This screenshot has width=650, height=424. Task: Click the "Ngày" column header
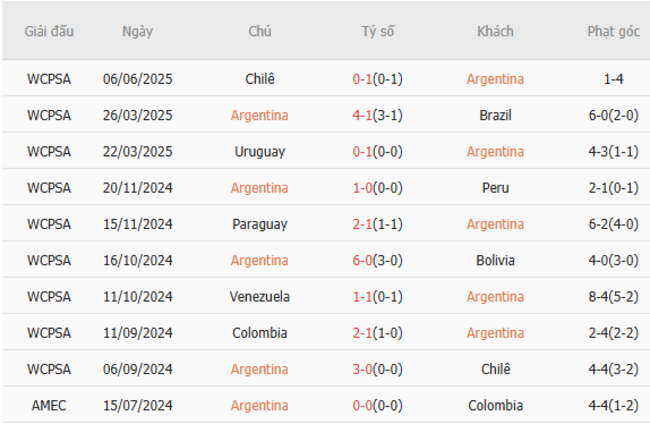coord(138,31)
